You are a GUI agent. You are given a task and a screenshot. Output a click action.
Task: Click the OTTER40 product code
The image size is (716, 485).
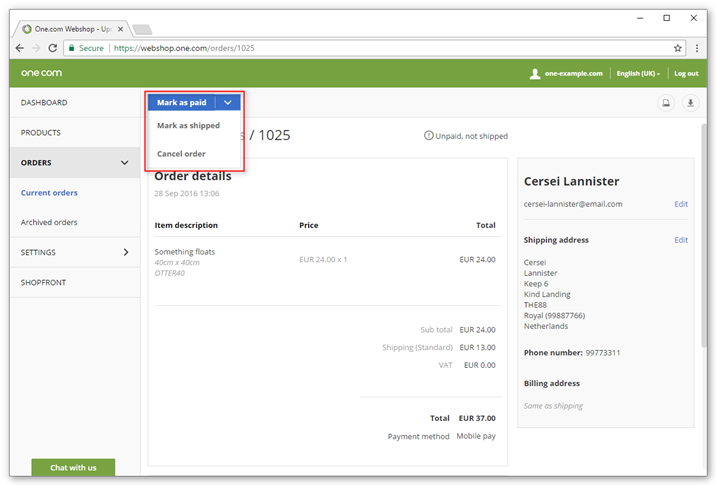(x=169, y=273)
